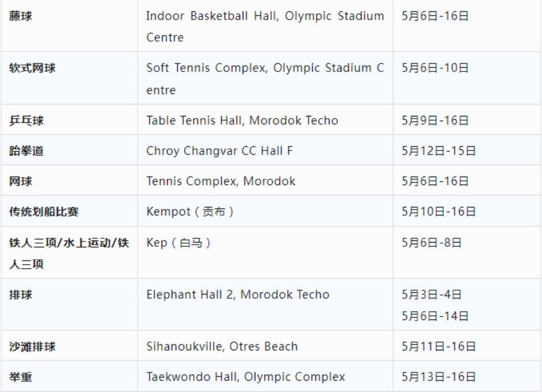Select Elephant Hall 2, Morodok Techo text

[x=237, y=295]
